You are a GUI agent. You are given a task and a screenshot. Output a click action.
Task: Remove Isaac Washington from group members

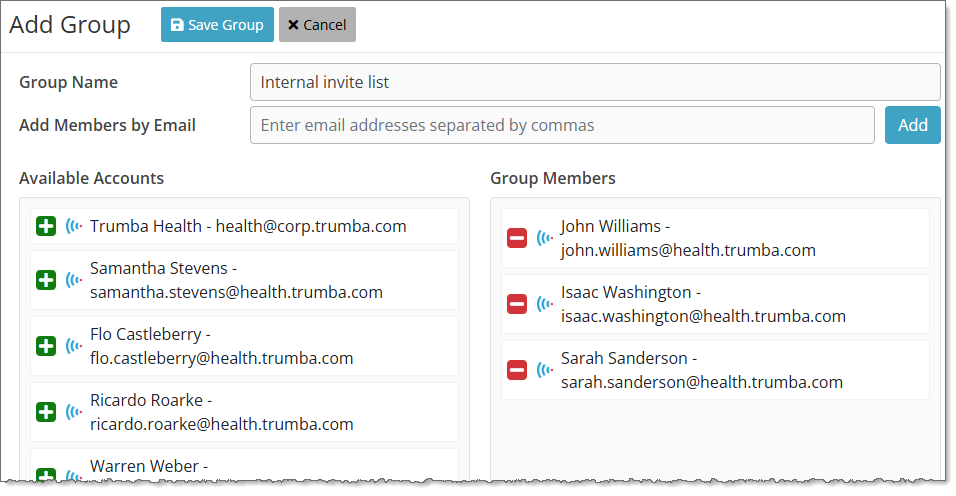517,304
